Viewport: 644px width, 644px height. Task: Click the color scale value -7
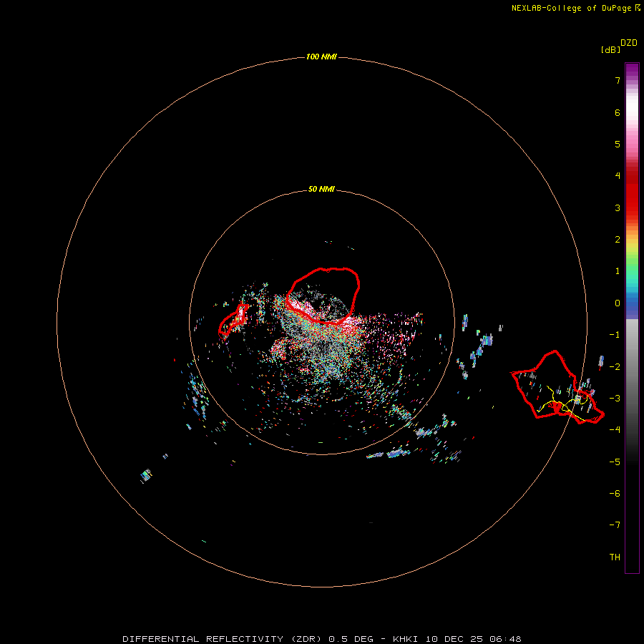point(615,525)
